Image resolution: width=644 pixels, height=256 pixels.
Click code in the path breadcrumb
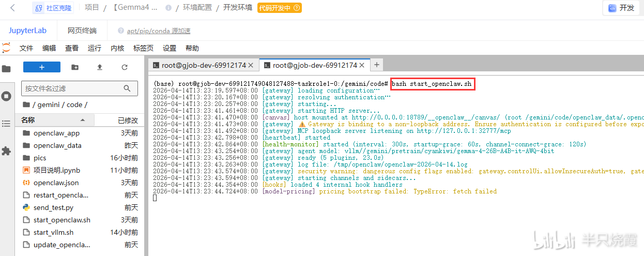[74, 104]
